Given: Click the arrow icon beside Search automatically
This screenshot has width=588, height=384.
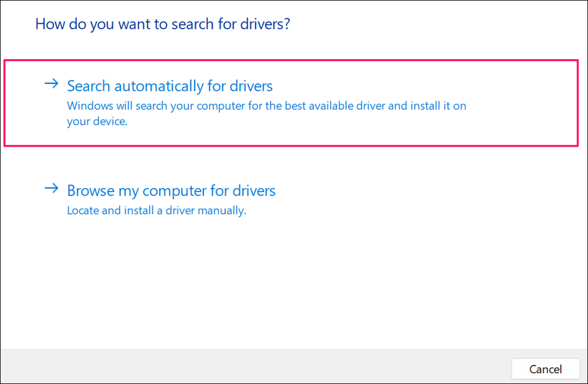Looking at the screenshot, I should point(52,84).
